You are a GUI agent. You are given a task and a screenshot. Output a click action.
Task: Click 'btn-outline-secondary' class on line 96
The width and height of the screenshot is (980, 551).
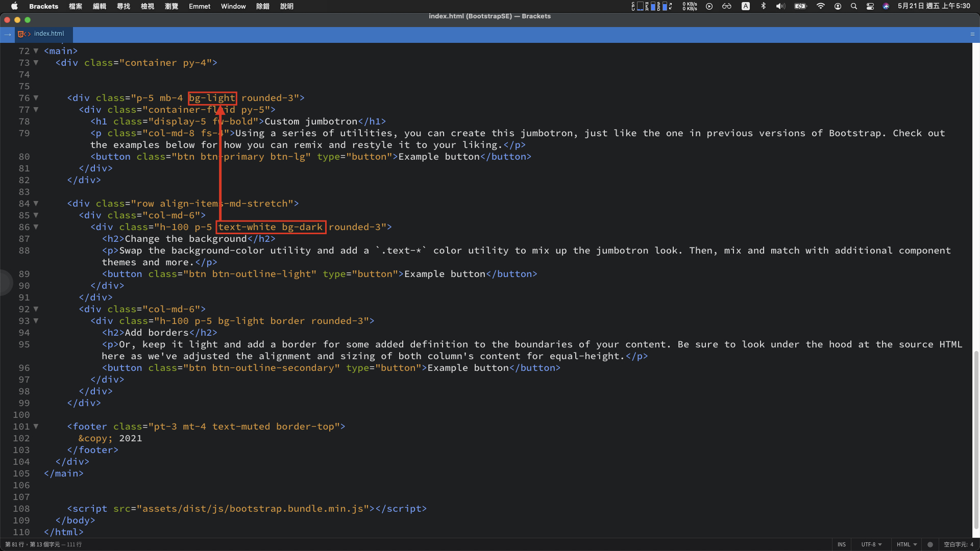coord(273,368)
